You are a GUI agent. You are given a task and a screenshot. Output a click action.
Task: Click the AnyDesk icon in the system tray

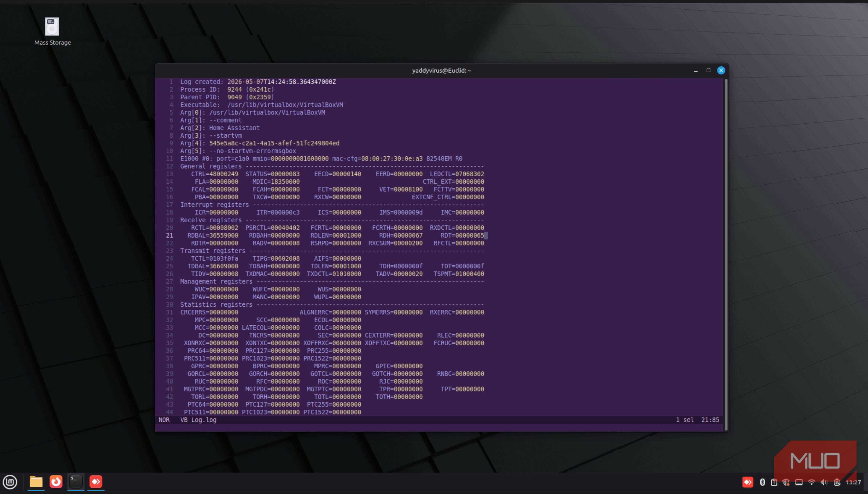coord(747,482)
